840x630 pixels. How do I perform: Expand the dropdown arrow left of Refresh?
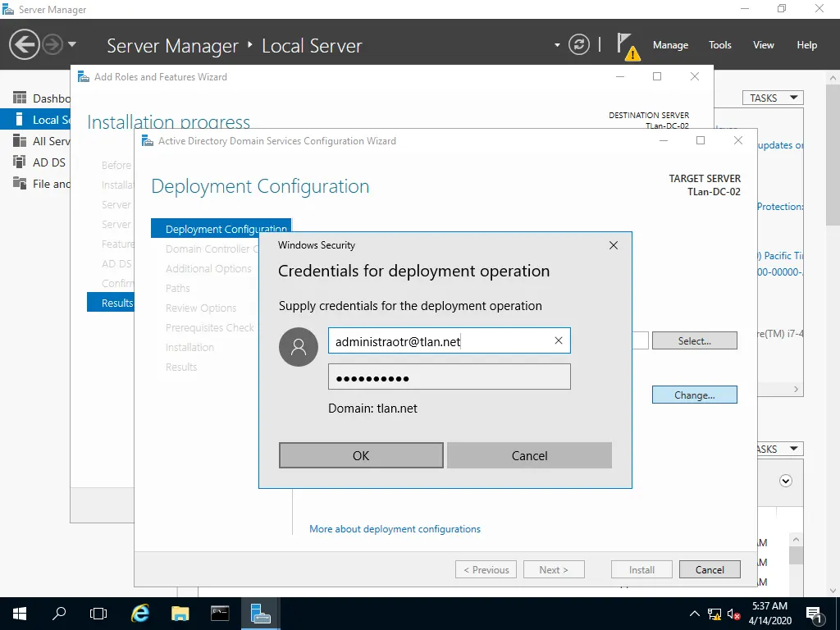tap(557, 45)
